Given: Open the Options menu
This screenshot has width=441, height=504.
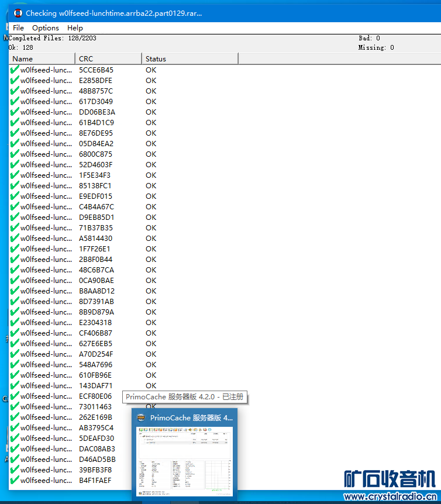Looking at the screenshot, I should 45,28.
